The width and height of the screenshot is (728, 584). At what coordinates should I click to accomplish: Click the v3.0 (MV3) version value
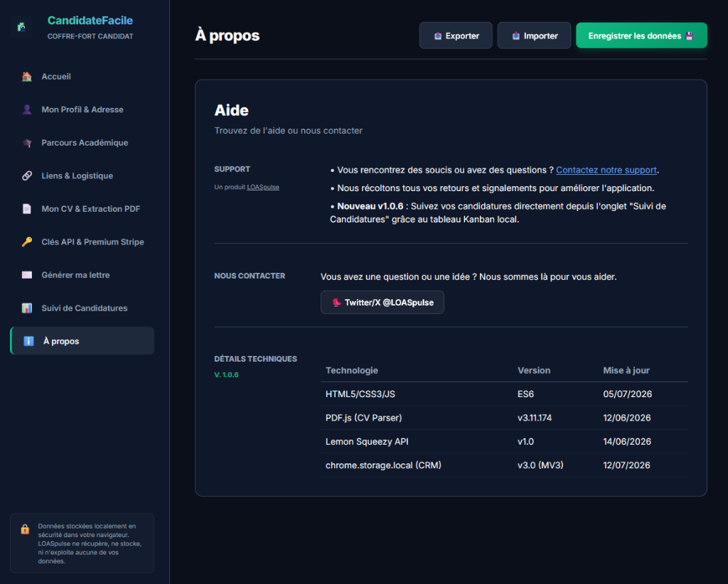point(540,465)
